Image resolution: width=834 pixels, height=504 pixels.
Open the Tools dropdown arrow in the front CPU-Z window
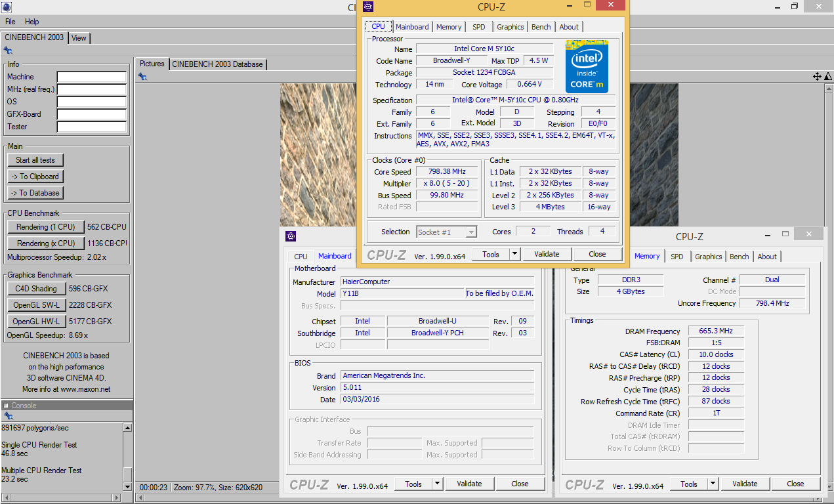tap(514, 254)
